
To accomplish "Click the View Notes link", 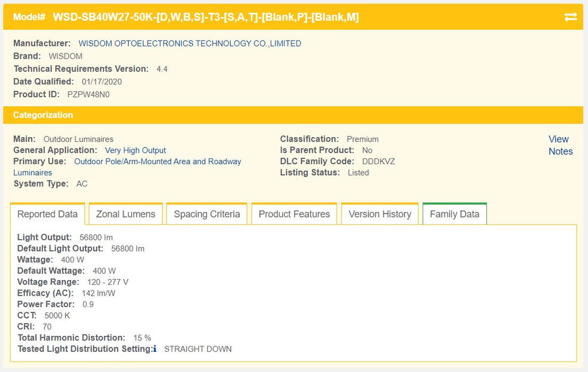I will (560, 145).
